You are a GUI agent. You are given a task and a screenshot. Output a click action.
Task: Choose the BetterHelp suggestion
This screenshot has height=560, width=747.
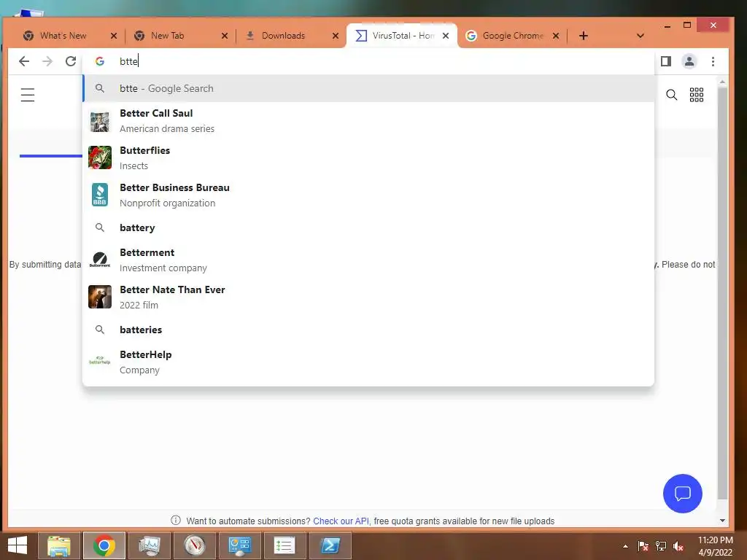(x=368, y=362)
